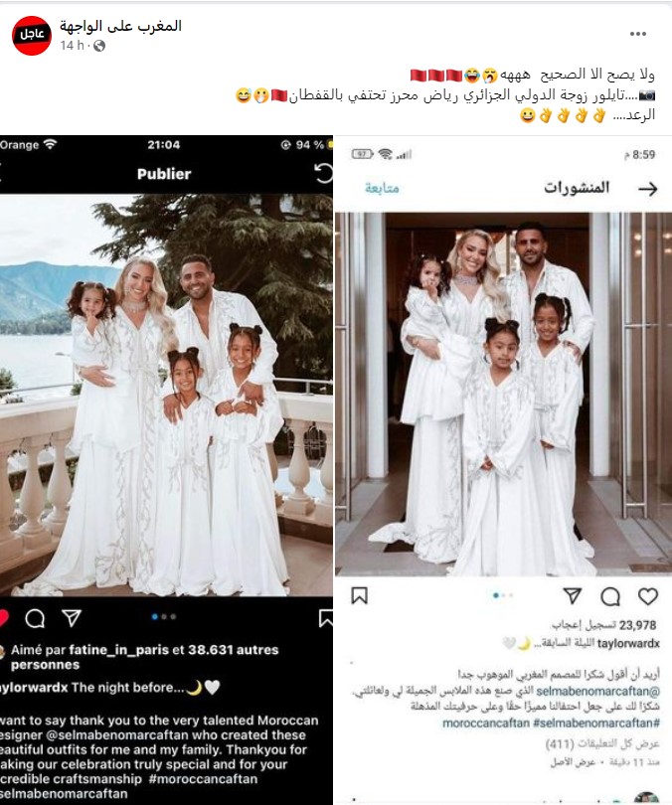The width and height of the screenshot is (672, 805).
Task: Open the right family photo at doorway
Action: click(x=503, y=395)
